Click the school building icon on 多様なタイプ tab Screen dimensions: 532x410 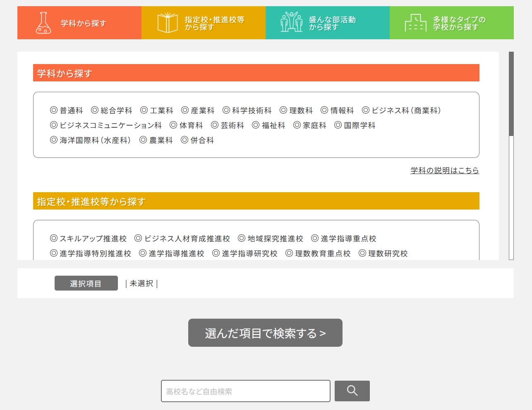pos(415,22)
